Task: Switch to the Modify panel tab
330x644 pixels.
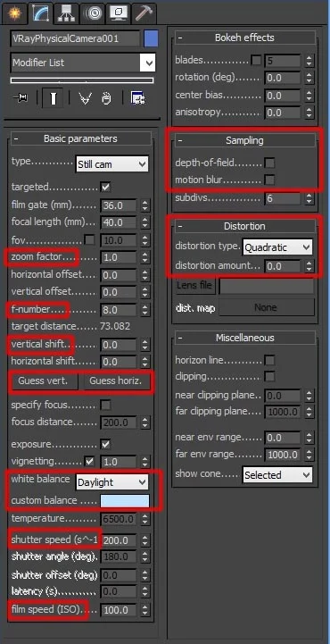Action: click(x=40, y=13)
